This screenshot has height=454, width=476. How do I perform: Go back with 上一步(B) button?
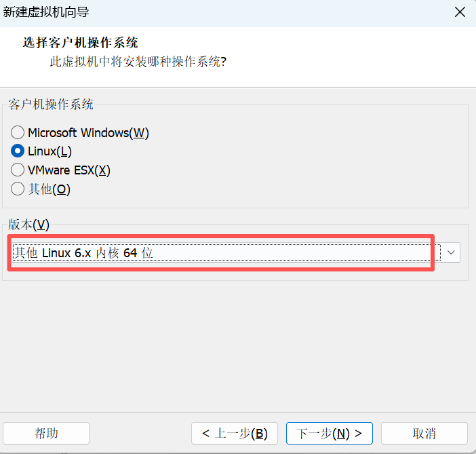(235, 433)
